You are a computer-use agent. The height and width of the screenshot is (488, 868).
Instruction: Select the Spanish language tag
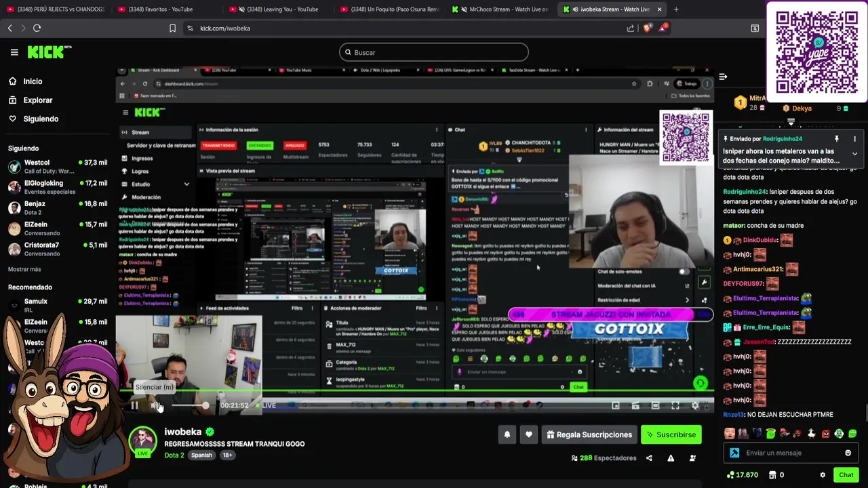[x=201, y=455]
